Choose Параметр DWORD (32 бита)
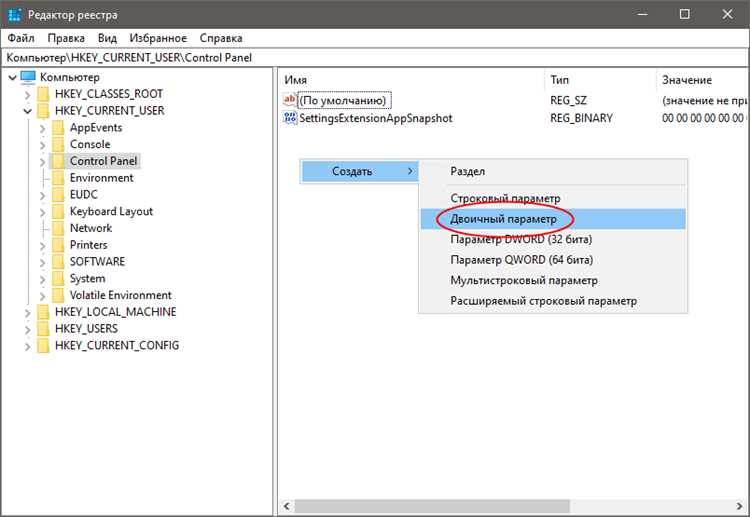This screenshot has width=750, height=517. point(553,239)
